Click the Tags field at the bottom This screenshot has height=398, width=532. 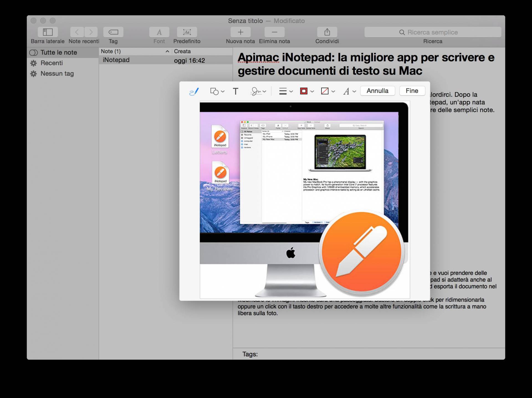(369, 354)
